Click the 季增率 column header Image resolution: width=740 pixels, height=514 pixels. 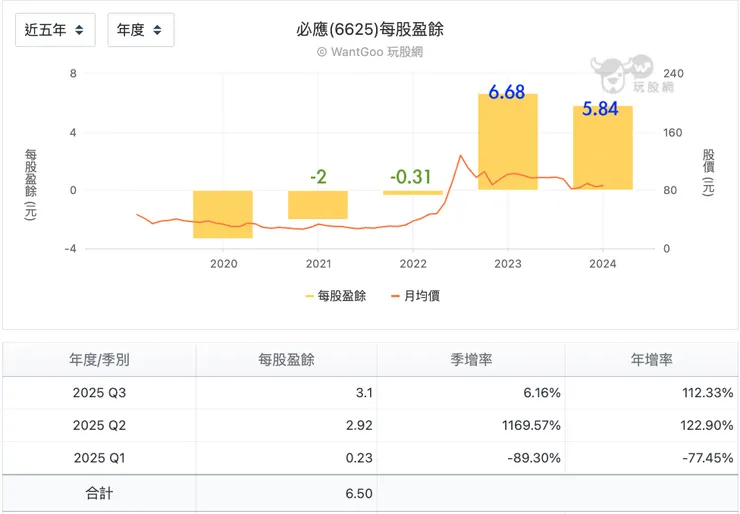(471, 360)
